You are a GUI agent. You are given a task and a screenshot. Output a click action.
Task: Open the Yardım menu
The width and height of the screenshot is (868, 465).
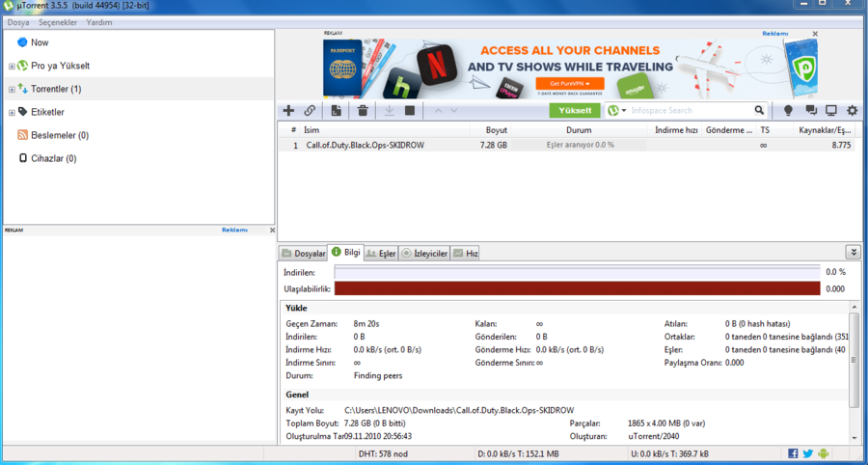click(x=99, y=23)
